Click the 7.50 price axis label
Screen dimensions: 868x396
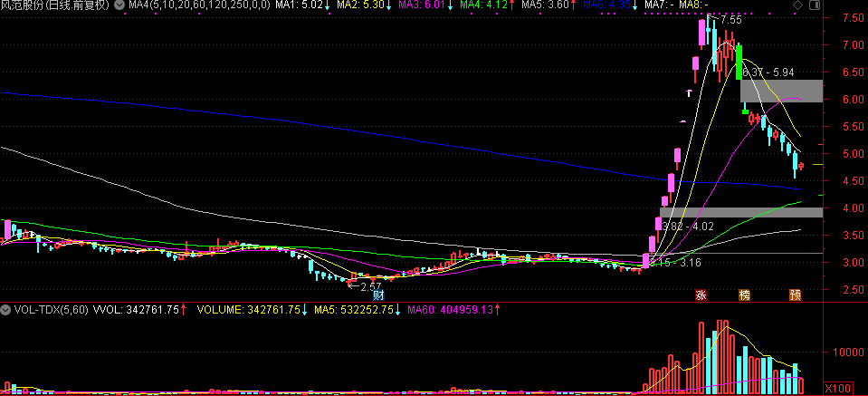click(x=853, y=18)
